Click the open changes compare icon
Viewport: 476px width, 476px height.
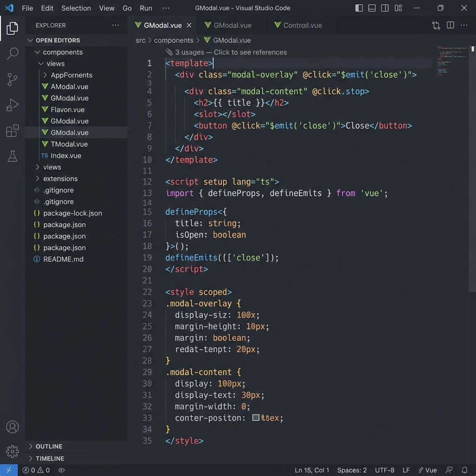436,25
